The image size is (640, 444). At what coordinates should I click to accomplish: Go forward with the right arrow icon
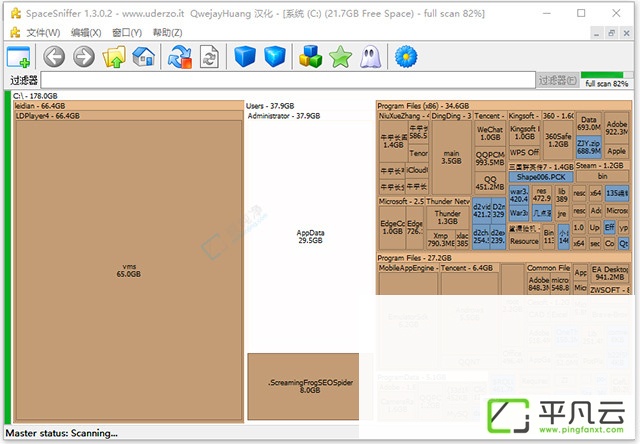tap(84, 56)
